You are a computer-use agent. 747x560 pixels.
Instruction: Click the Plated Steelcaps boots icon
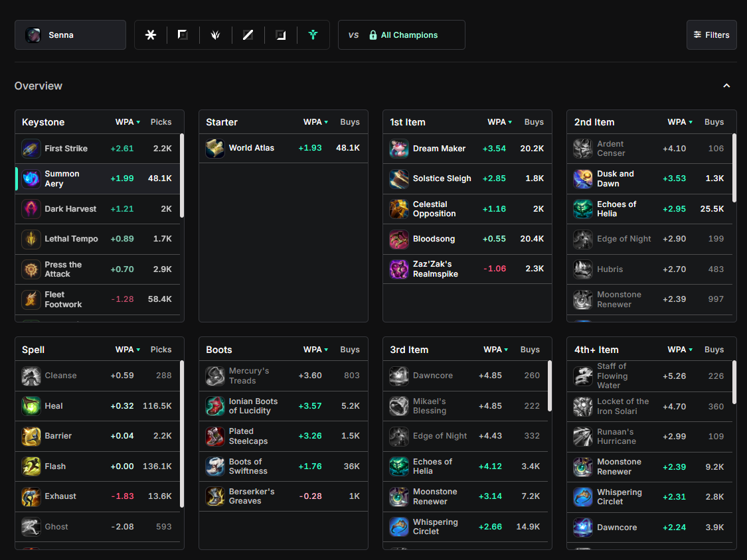coord(215,436)
